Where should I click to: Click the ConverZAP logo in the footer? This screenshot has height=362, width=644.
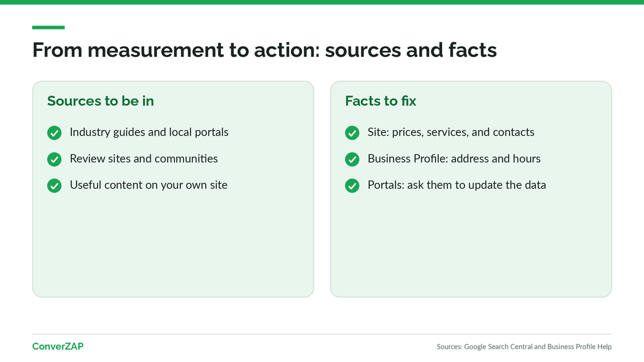(x=58, y=346)
